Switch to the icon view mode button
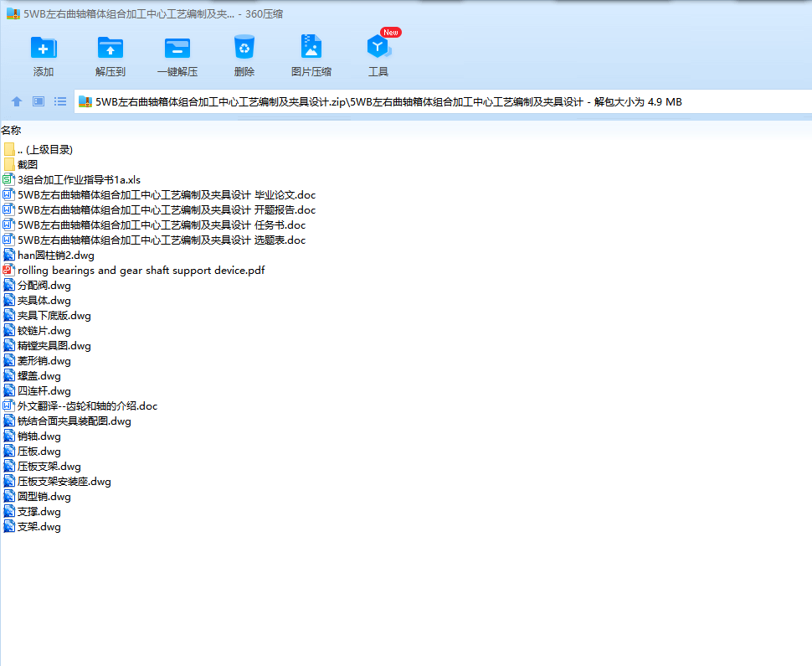The width and height of the screenshot is (812, 666). point(39,101)
